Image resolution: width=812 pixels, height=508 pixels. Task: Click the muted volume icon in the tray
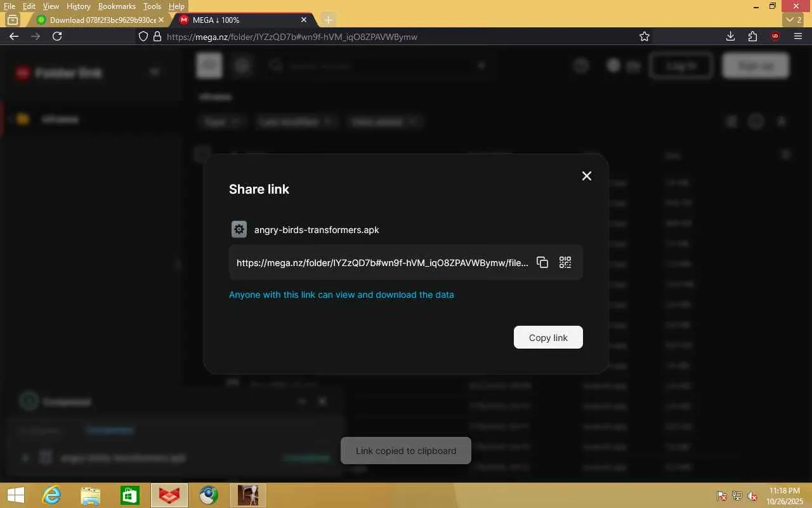752,496
